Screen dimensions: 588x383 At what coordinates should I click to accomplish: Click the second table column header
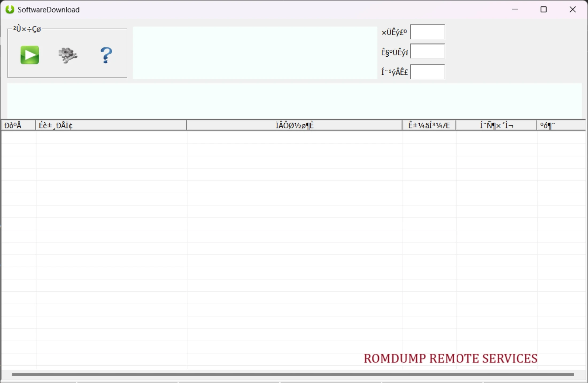pos(111,125)
